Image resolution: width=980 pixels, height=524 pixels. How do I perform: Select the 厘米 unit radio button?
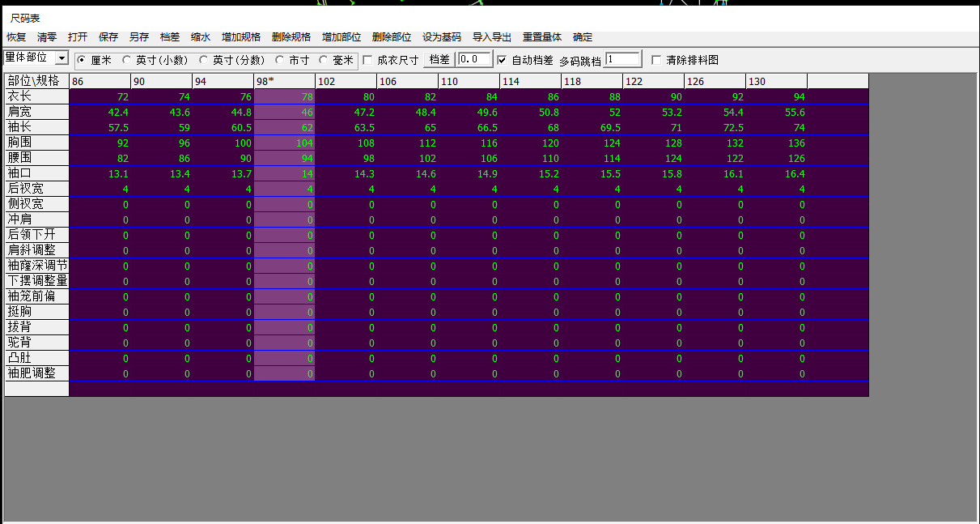[81, 60]
